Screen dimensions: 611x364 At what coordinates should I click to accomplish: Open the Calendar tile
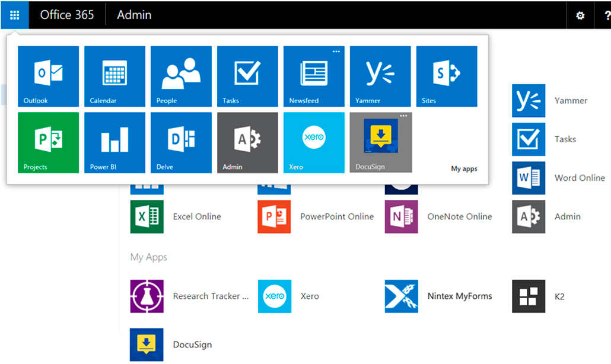click(114, 76)
